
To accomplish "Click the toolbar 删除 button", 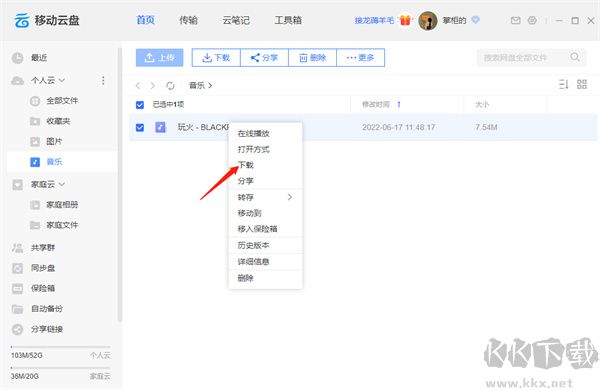I will coord(312,57).
